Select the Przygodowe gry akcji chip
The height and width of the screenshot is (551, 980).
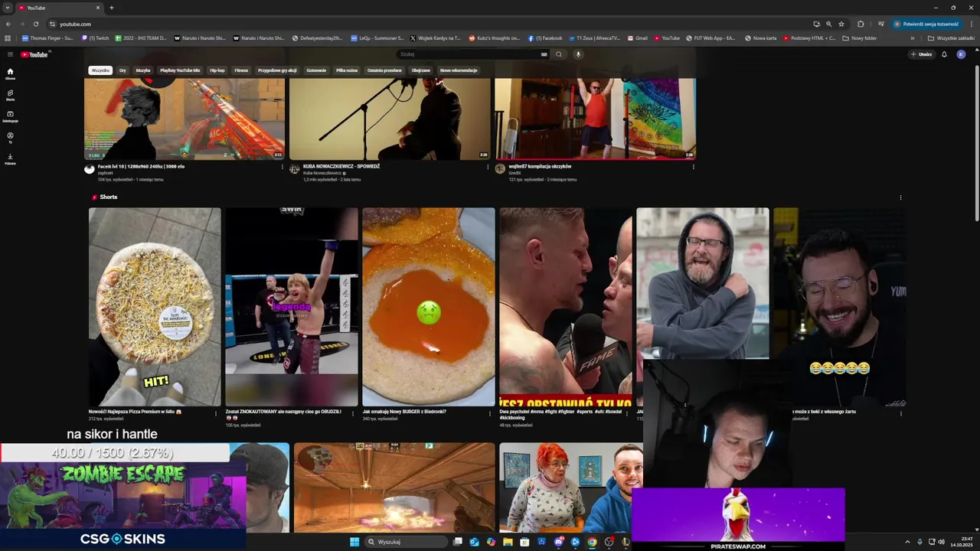(x=277, y=70)
